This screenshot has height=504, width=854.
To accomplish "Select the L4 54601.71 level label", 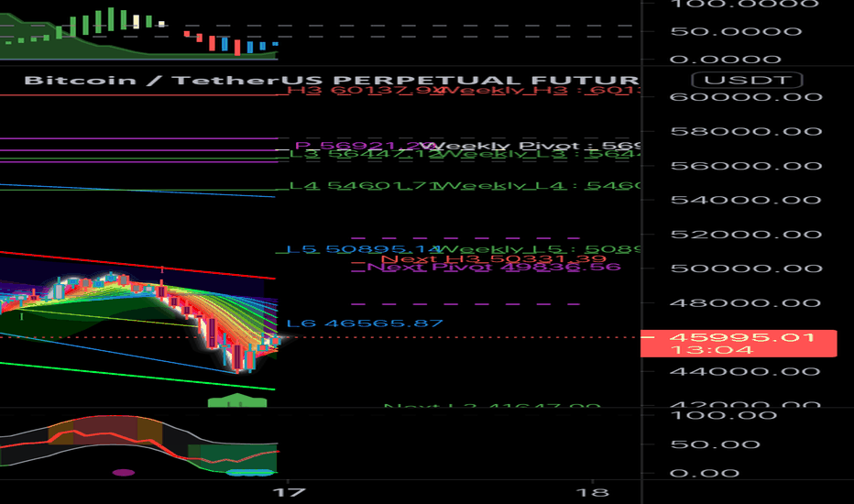I will 365,185.
